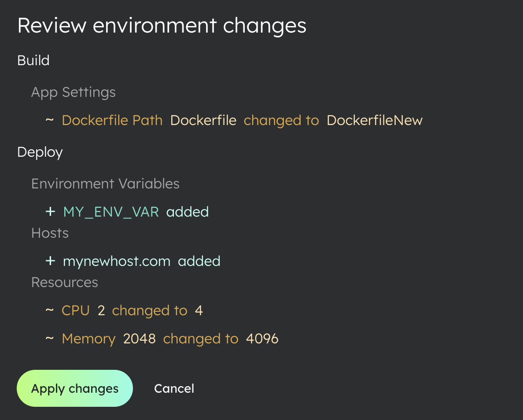The image size is (523, 420).
Task: Click the plus icon beside MY_ENV_VAR
Action: 50,211
